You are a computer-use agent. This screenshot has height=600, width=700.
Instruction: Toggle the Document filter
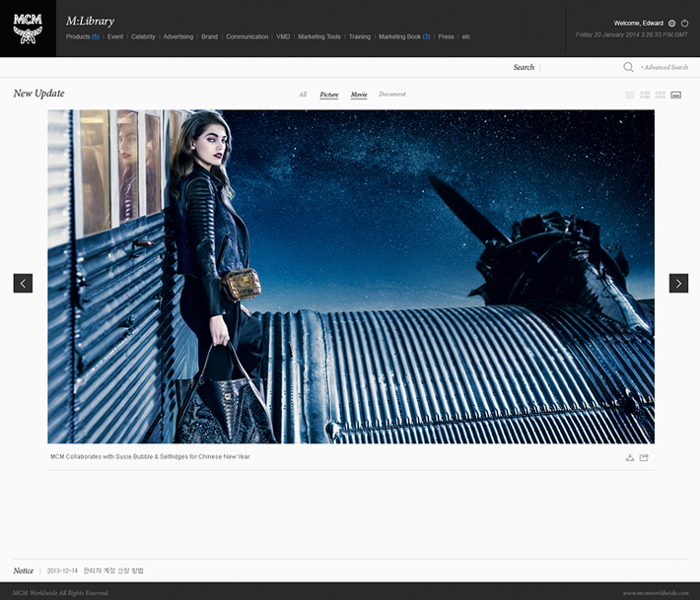coord(392,95)
